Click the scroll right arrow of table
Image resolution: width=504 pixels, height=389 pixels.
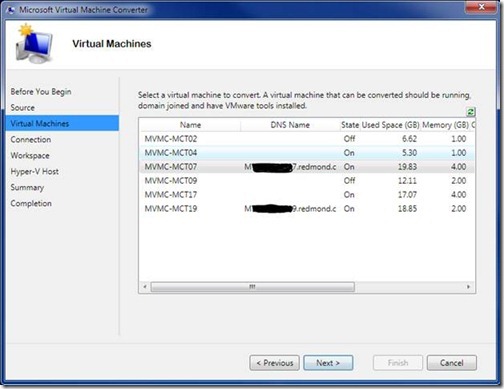pyautogui.click(x=468, y=287)
